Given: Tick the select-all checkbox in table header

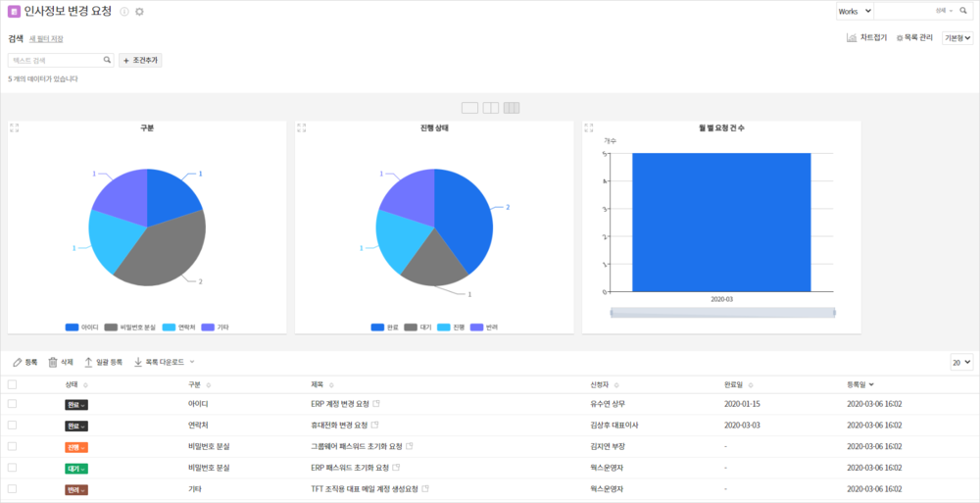Looking at the screenshot, I should click(x=12, y=384).
